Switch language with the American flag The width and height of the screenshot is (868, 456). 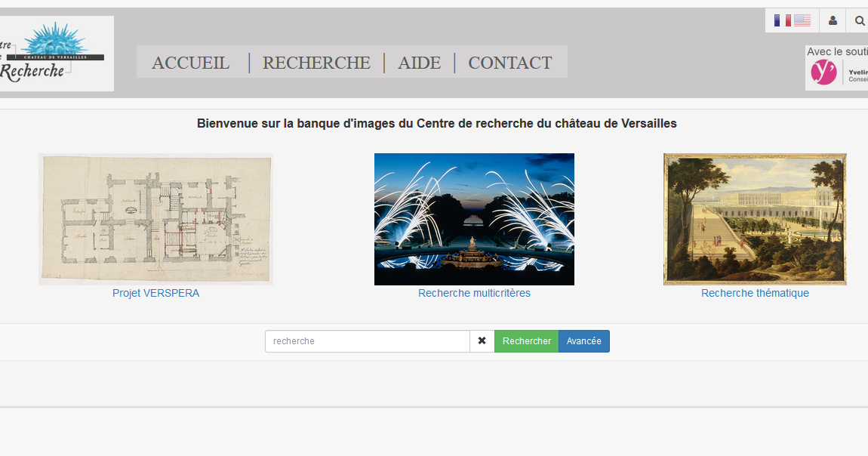pos(802,20)
